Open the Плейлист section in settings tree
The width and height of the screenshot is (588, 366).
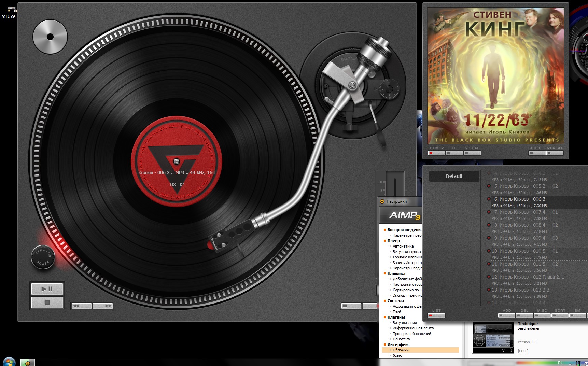(396, 273)
